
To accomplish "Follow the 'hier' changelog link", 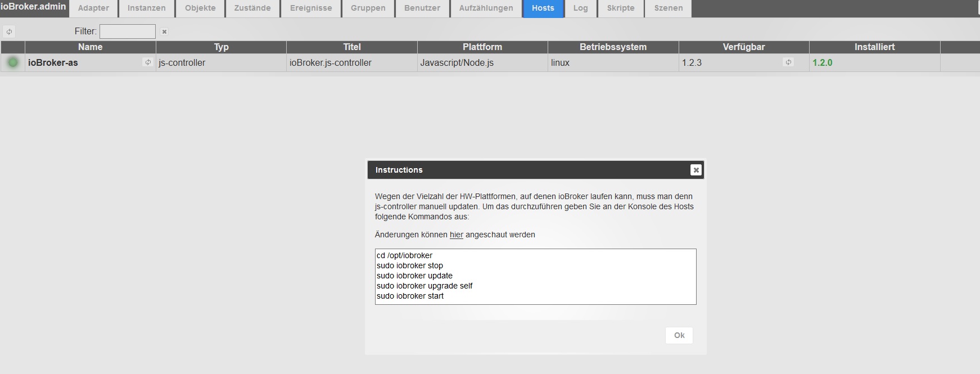I will click(x=457, y=235).
